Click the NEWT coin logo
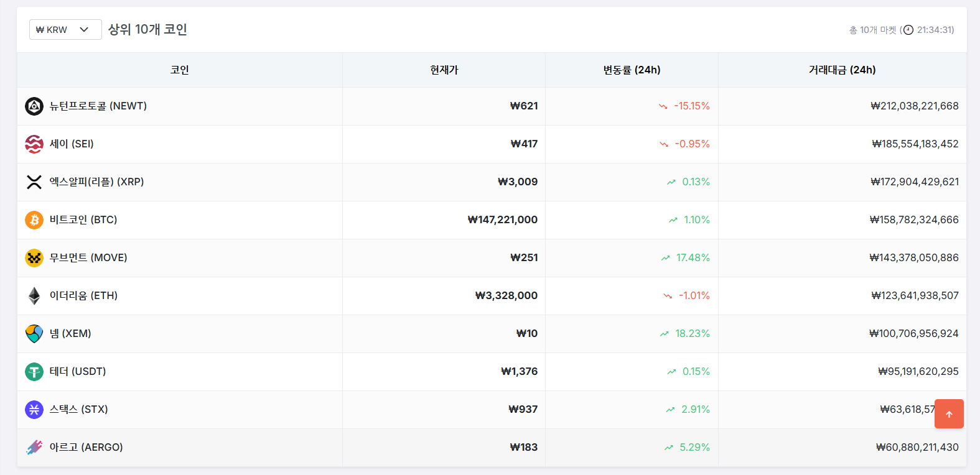This screenshot has height=475, width=980. point(34,106)
